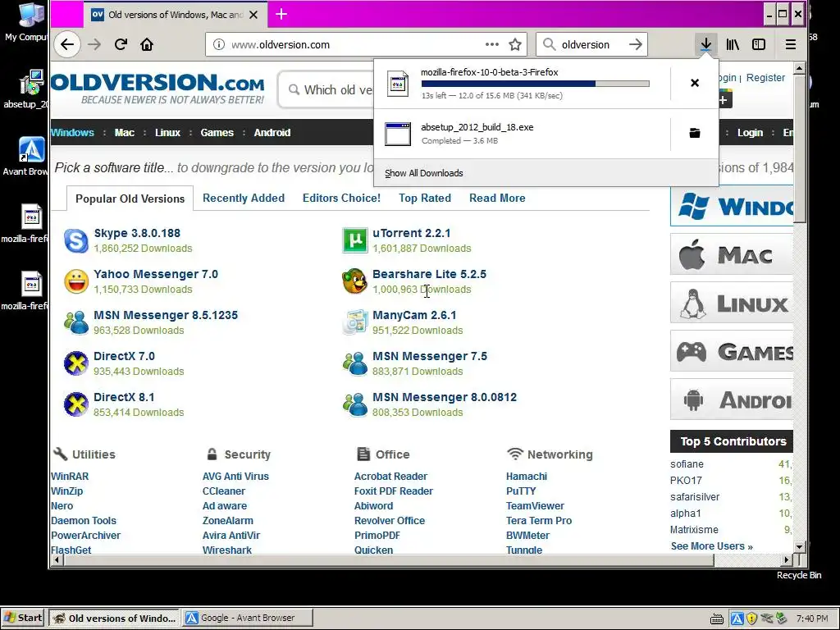Click the Yahoo Messenger smiley icon
The image size is (840, 630).
point(76,282)
